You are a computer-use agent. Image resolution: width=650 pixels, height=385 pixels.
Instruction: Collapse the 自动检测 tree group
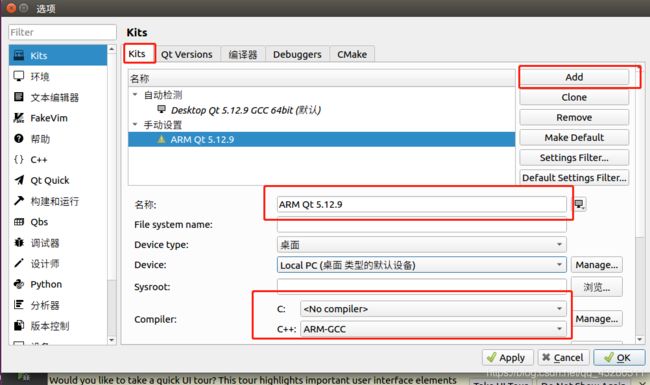[135, 94]
